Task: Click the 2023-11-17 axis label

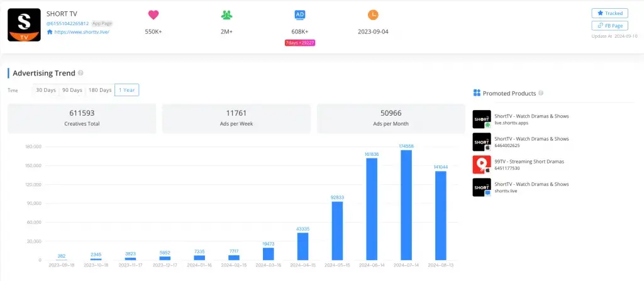Action: [130, 265]
